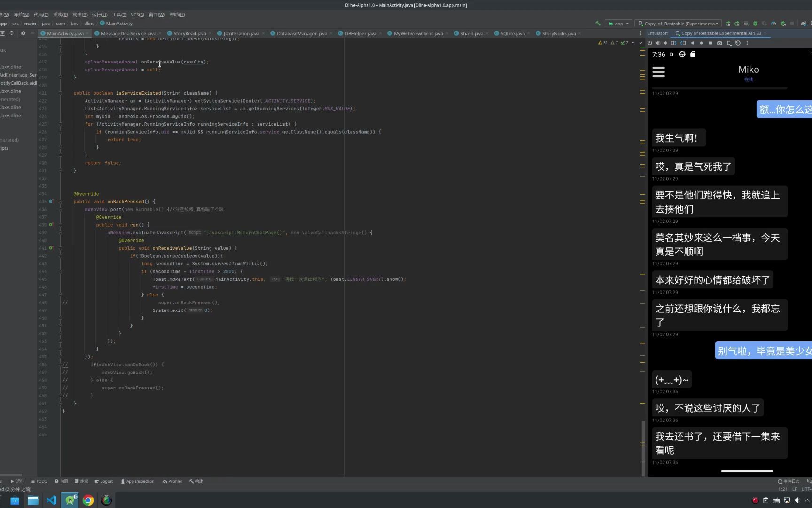This screenshot has height=508, width=812.
Task: Rotate emulator left icon
Action: point(674,43)
